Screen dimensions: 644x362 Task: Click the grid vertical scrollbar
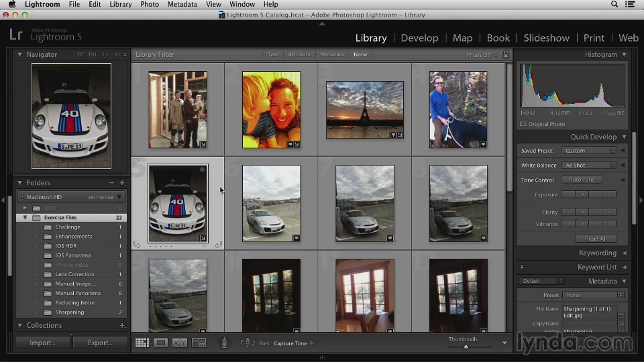pos(509,127)
